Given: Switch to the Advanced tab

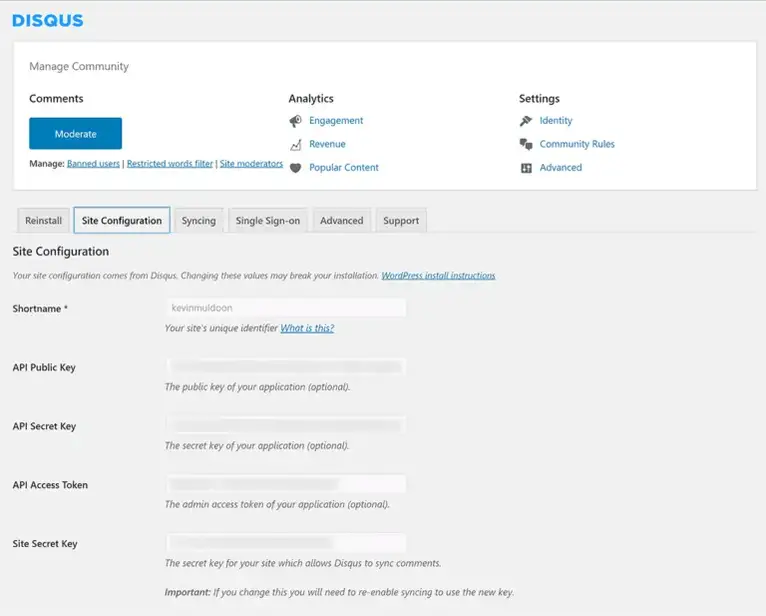Looking at the screenshot, I should 341,220.
